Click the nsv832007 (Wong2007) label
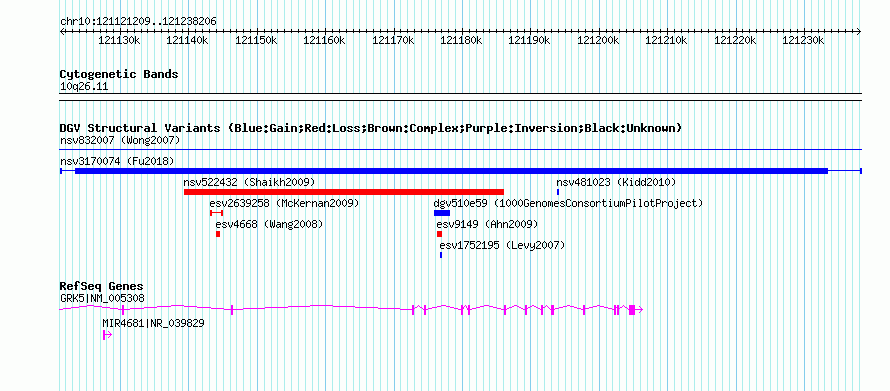Viewport: 890px width, 391px height. click(120, 140)
